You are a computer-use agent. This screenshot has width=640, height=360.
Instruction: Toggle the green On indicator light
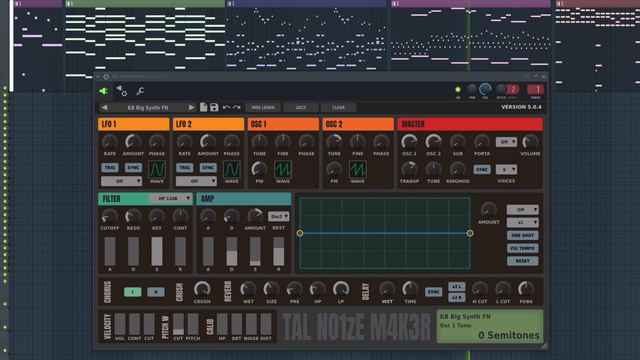click(x=458, y=89)
